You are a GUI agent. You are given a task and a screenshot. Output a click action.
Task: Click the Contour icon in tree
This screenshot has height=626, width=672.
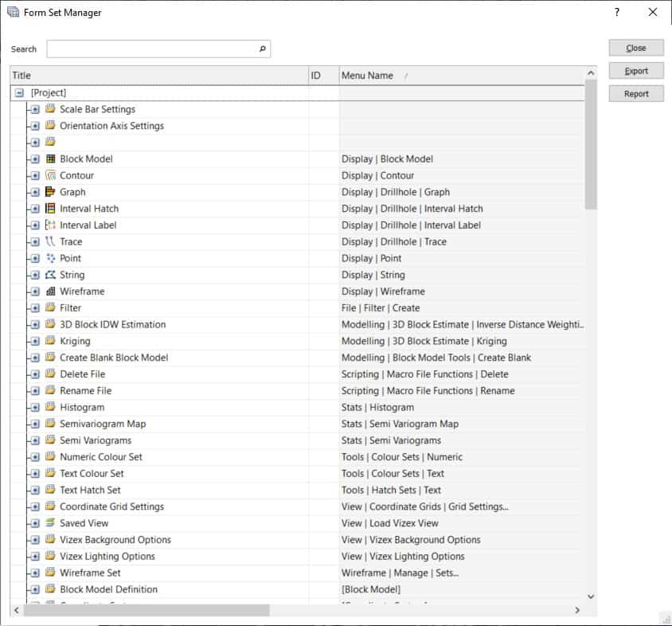[51, 175]
